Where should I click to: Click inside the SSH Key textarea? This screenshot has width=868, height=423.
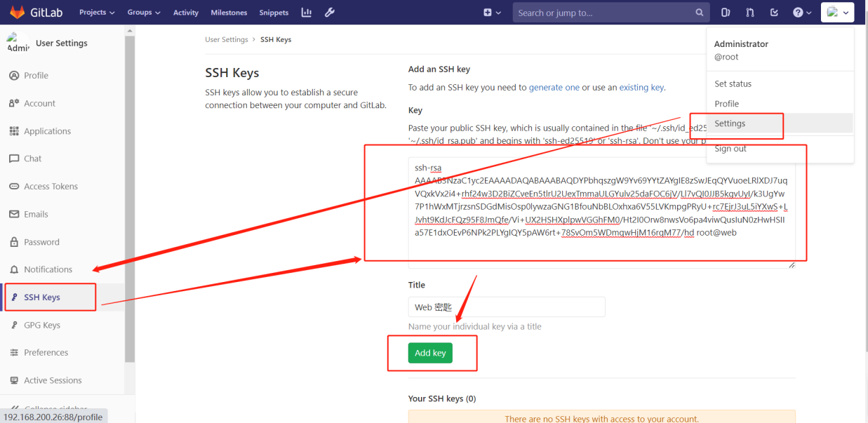[602, 213]
